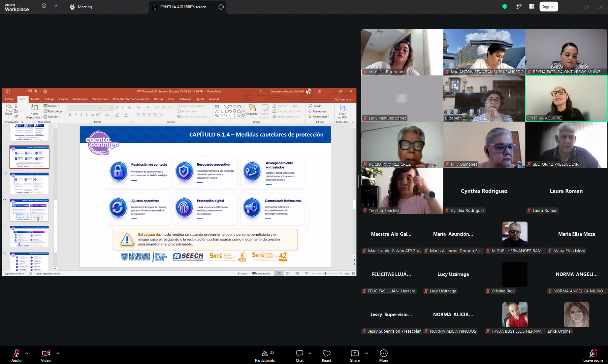Screen dimensions: 608x364
Task: Select CYNTHIA AGUIRRE video tile
Action: click(566, 99)
